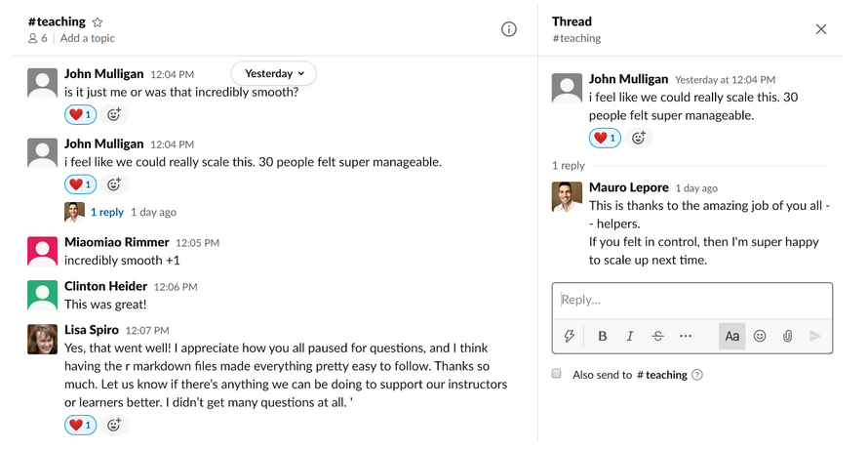
Task: Star the #teaching channel
Action: point(98,22)
